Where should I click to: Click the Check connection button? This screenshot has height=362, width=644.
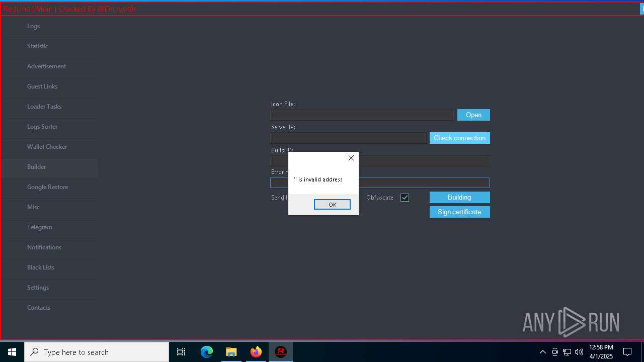tap(460, 138)
